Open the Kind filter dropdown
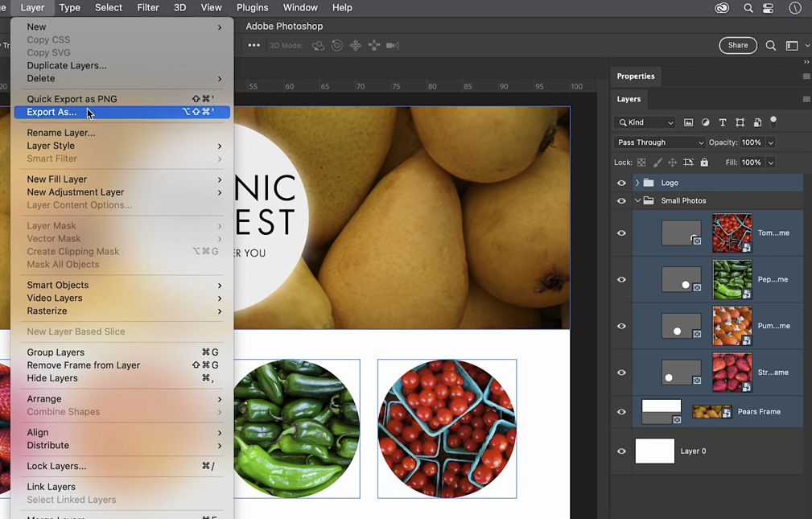 point(645,123)
